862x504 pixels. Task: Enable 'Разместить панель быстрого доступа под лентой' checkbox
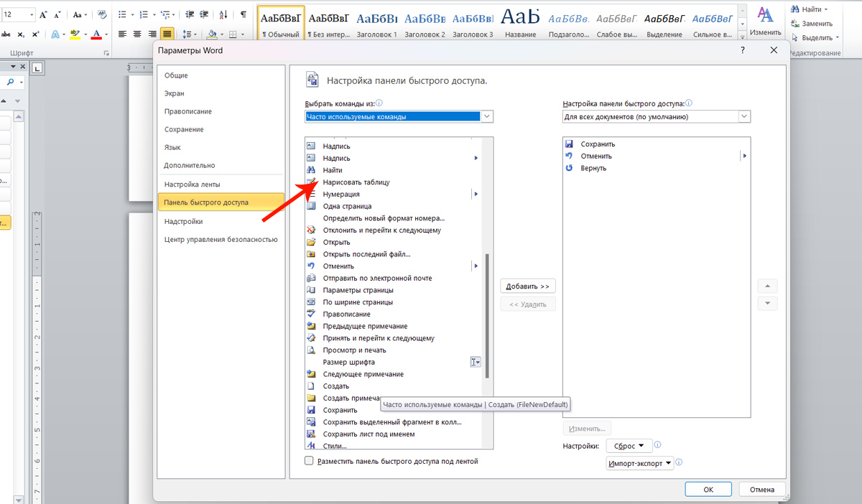pos(310,461)
